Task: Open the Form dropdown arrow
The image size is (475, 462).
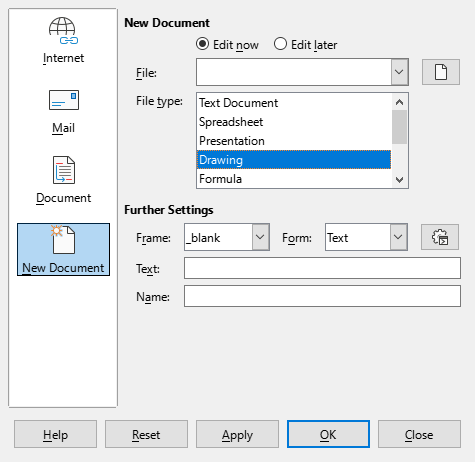Action: [x=398, y=237]
